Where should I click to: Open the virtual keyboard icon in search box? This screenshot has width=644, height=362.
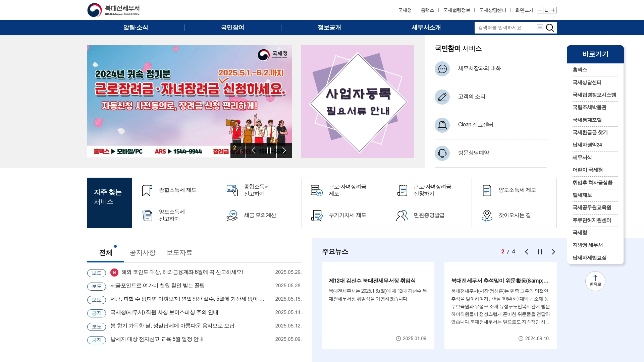click(x=540, y=27)
